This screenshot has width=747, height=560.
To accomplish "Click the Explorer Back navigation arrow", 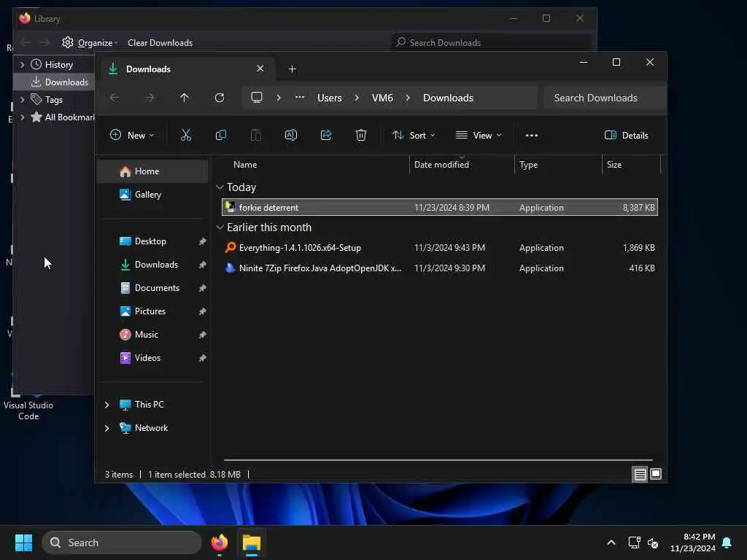I will [x=115, y=98].
